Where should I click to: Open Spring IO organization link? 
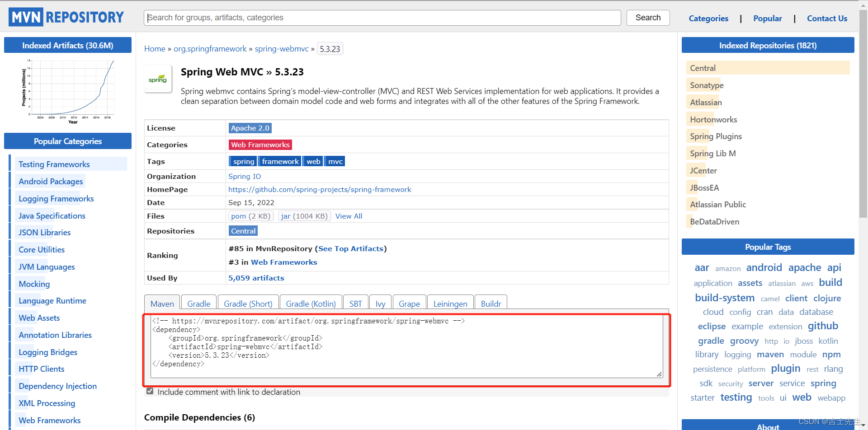245,177
